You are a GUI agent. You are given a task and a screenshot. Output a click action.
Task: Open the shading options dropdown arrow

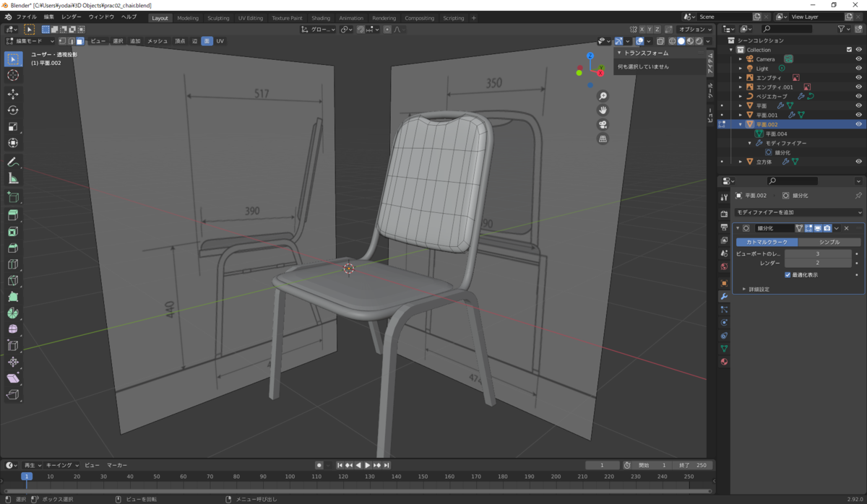(x=708, y=41)
